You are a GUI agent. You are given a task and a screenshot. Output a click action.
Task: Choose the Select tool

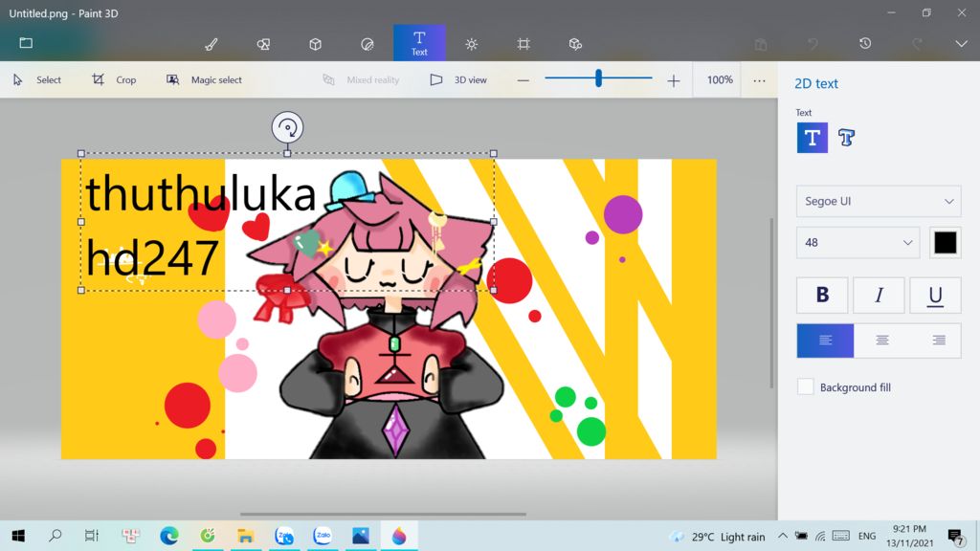(x=37, y=80)
